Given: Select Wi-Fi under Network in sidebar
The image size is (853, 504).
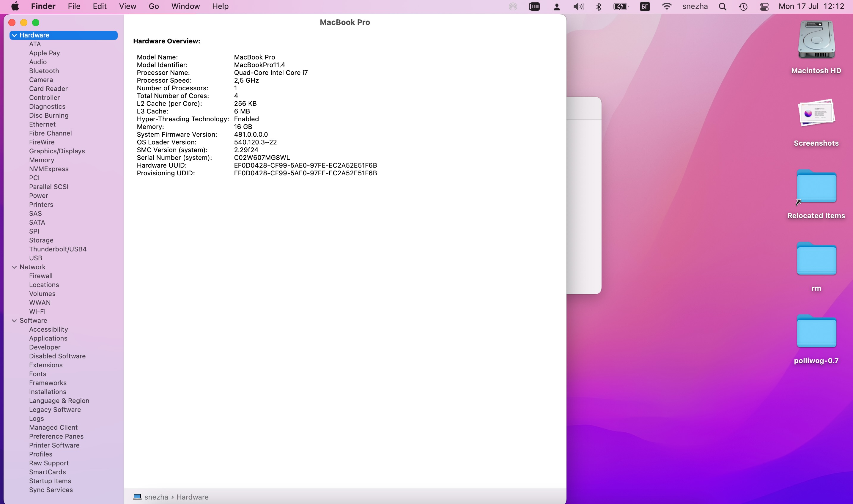Looking at the screenshot, I should (x=37, y=311).
